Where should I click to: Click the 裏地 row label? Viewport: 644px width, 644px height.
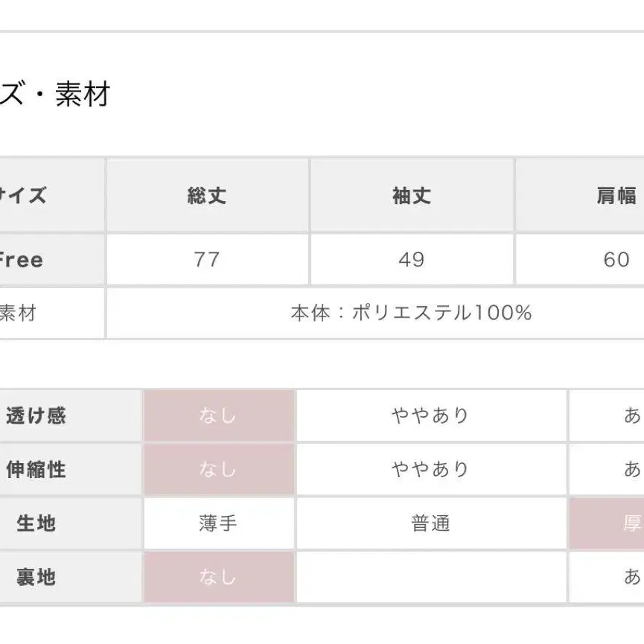coord(36,577)
